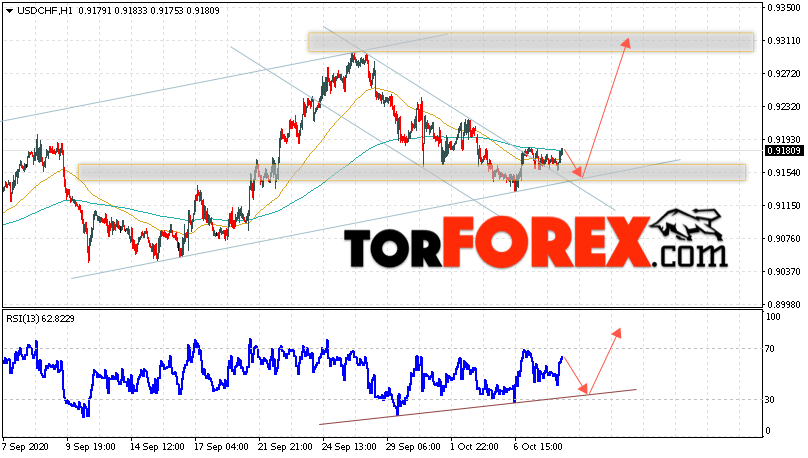Click RSI level 100 on axis
This screenshot has width=808, height=458.
coord(773,317)
